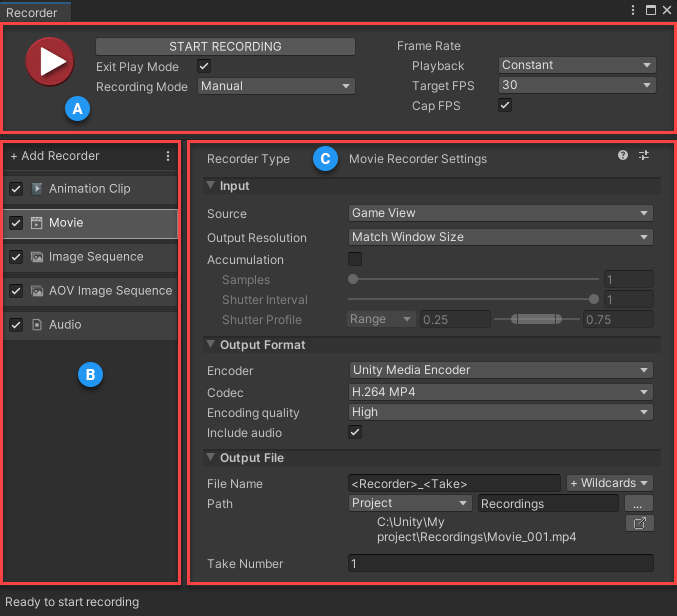This screenshot has width=677, height=616.
Task: Disable the Exit Play Mode checkbox
Action: pyautogui.click(x=204, y=66)
